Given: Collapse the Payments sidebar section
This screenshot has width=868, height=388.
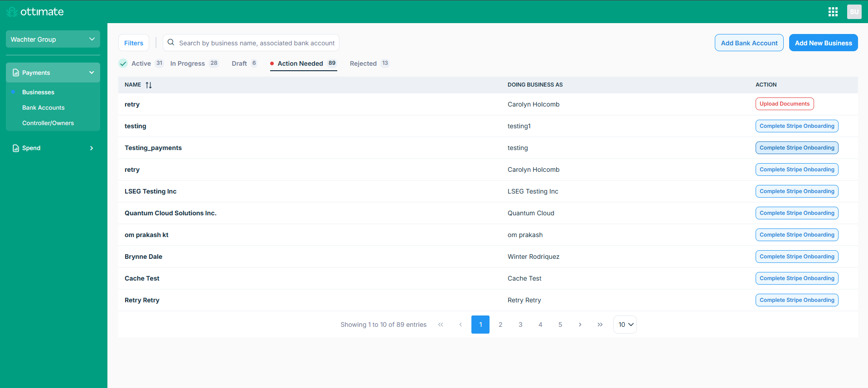Looking at the screenshot, I should click(53, 73).
